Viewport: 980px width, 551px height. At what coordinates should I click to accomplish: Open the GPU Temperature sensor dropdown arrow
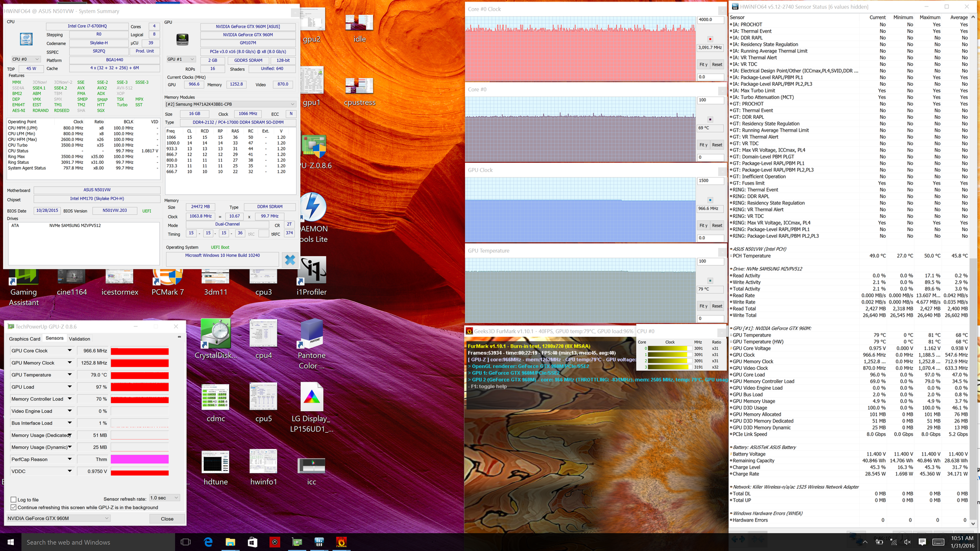69,374
